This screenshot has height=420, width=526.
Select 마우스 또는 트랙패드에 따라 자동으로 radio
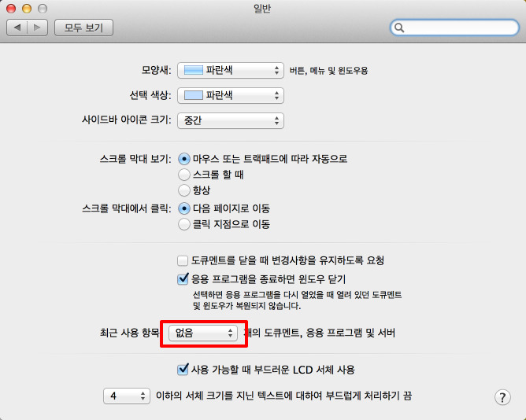[184, 159]
